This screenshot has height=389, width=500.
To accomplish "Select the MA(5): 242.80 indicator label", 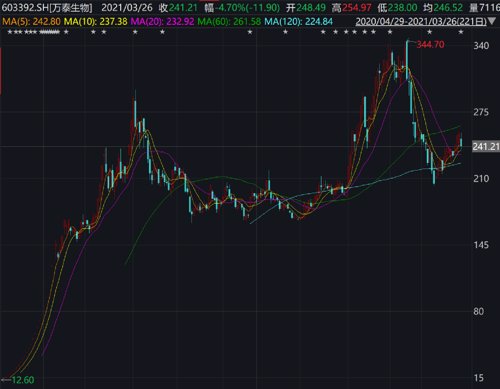I will click(31, 22).
